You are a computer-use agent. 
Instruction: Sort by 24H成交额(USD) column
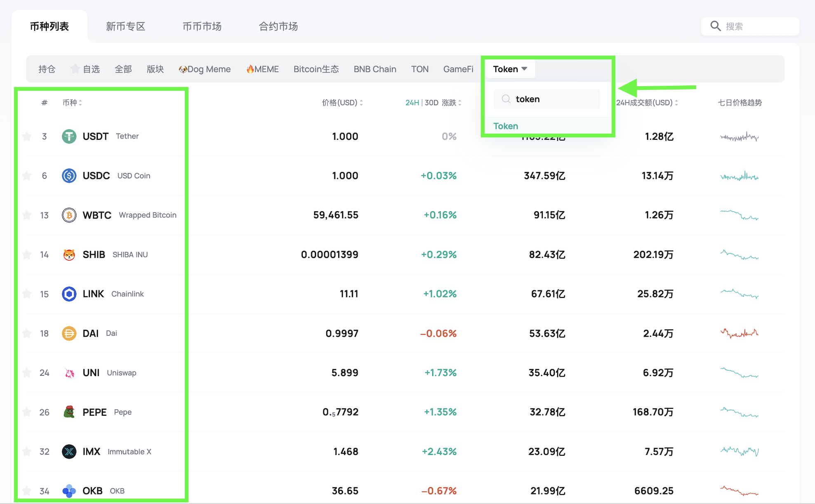tap(647, 103)
